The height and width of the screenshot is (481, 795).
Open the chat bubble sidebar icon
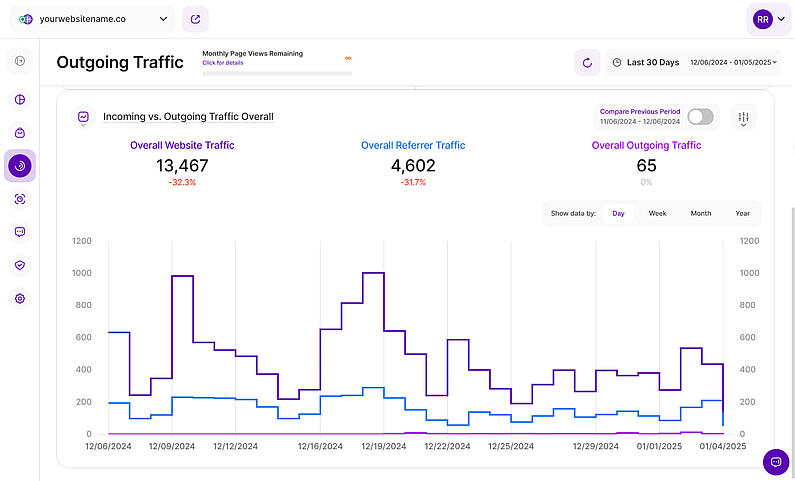point(20,232)
